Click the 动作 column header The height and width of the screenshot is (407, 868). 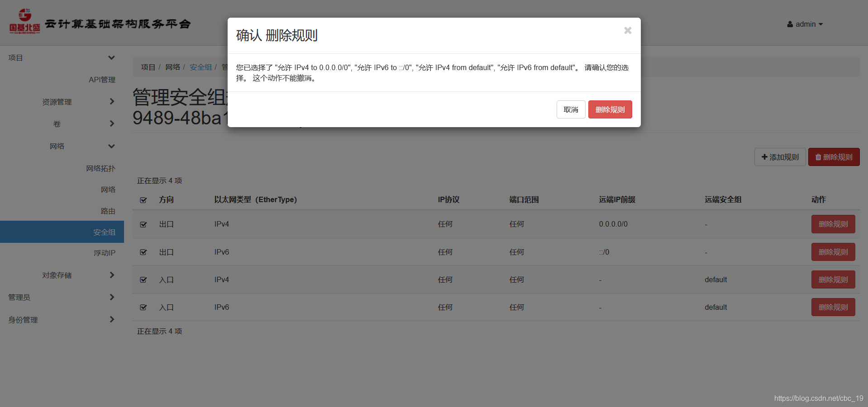tap(818, 199)
